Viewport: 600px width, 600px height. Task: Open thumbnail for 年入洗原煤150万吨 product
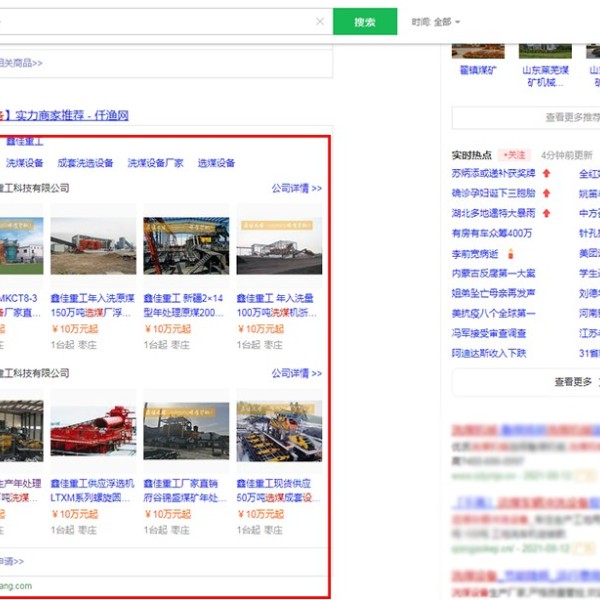[93, 246]
